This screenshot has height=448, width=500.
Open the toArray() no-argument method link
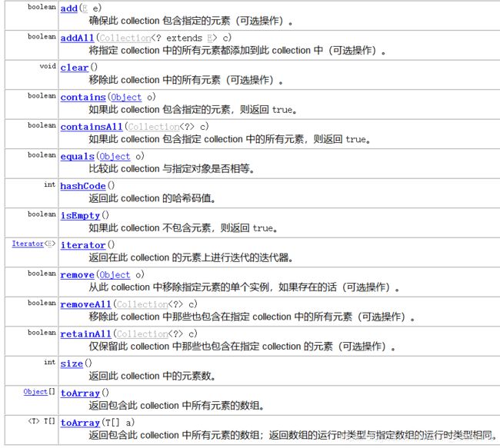pyautogui.click(x=80, y=393)
